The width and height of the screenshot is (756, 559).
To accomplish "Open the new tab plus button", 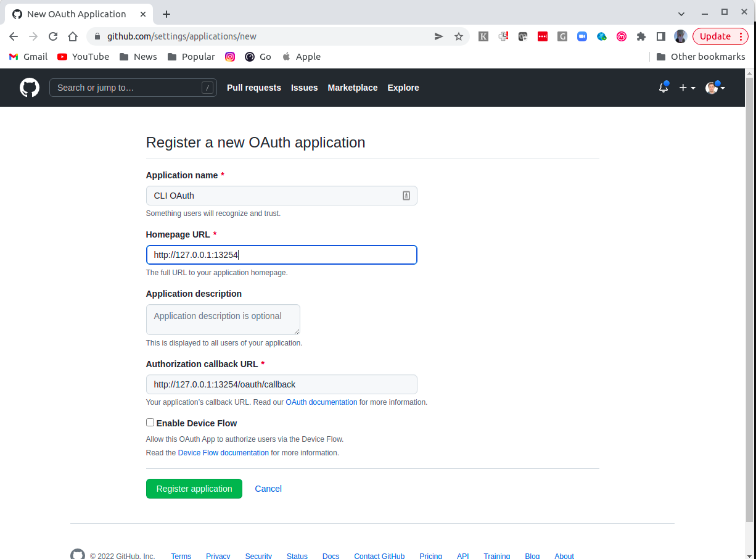I will tap(166, 14).
